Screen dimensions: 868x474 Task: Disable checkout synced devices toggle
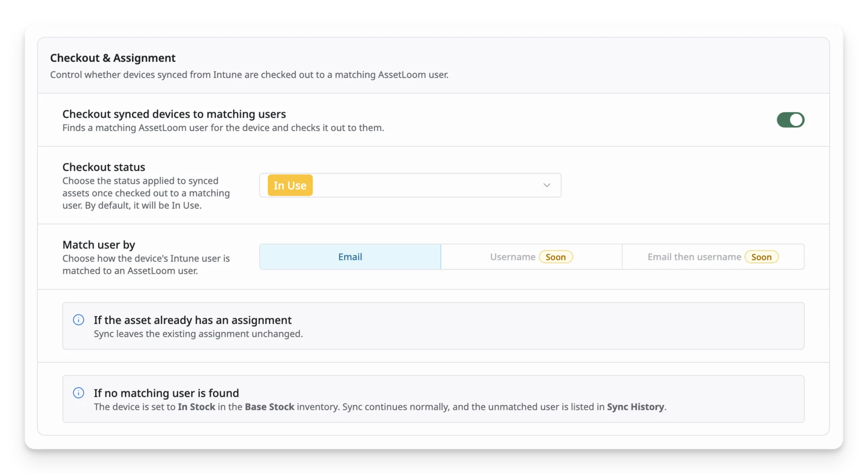pyautogui.click(x=790, y=120)
